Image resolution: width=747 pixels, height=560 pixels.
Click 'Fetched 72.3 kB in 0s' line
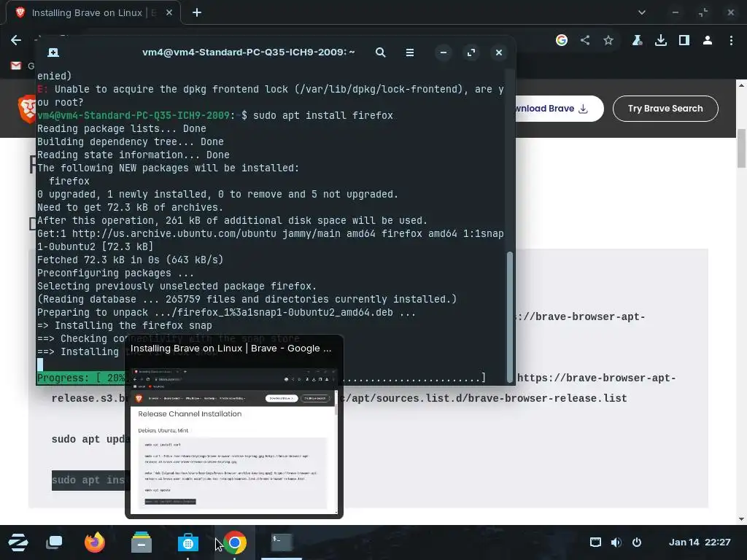click(130, 260)
